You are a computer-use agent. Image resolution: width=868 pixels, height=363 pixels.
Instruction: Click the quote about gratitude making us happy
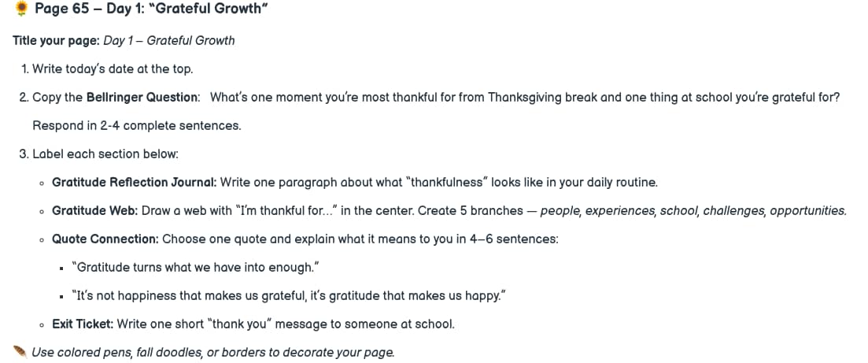point(289,296)
